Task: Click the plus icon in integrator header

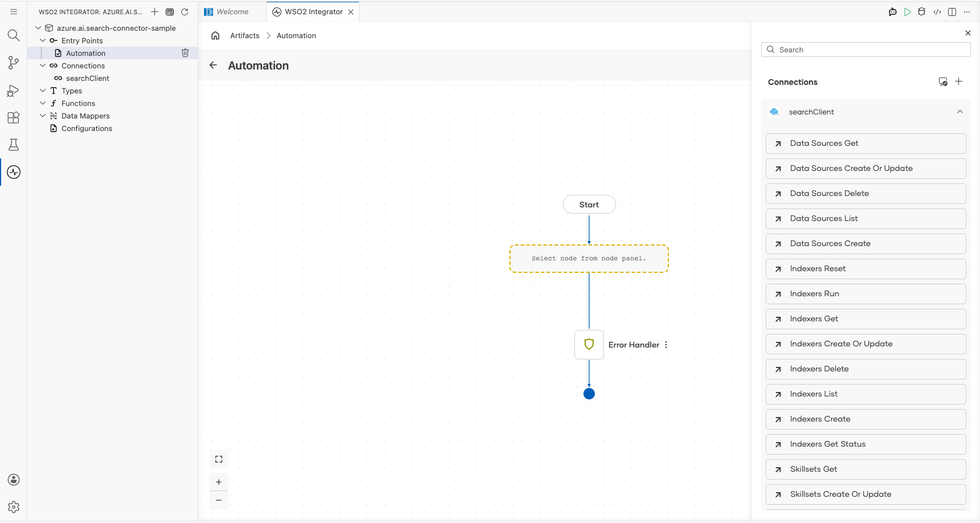Action: [154, 11]
